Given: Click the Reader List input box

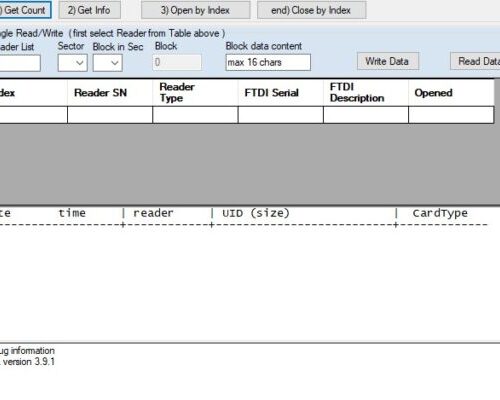Looking at the screenshot, I should click(19, 63).
